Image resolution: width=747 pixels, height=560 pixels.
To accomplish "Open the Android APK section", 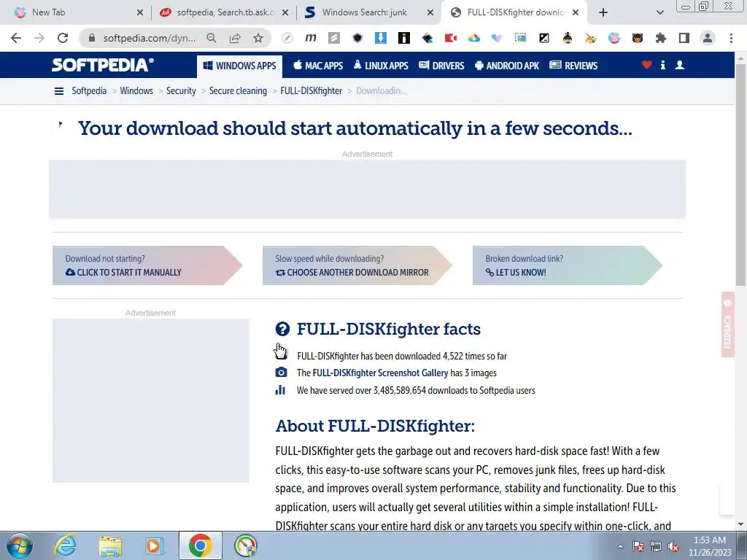I will (x=507, y=66).
